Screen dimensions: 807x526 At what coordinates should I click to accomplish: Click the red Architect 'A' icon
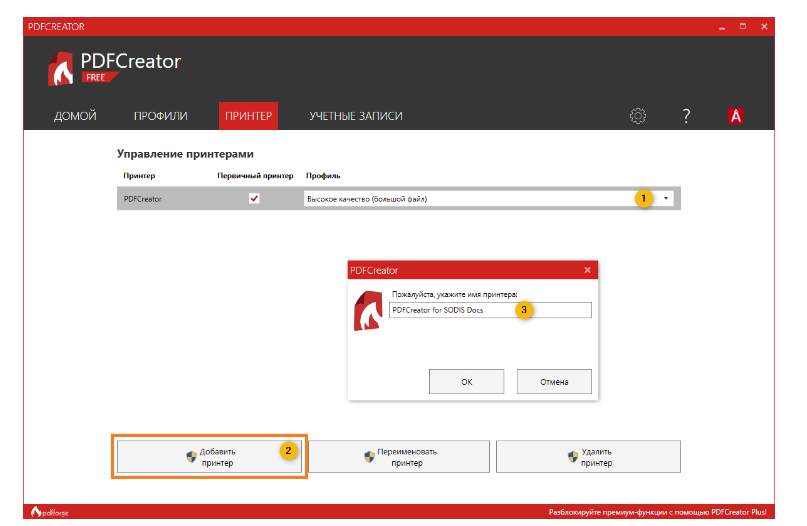click(735, 116)
